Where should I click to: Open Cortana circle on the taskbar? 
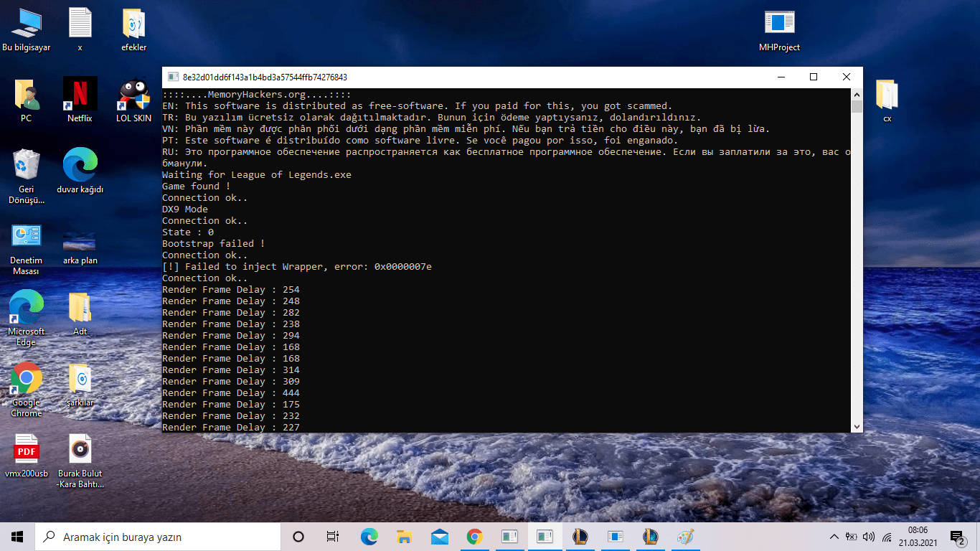tap(298, 537)
